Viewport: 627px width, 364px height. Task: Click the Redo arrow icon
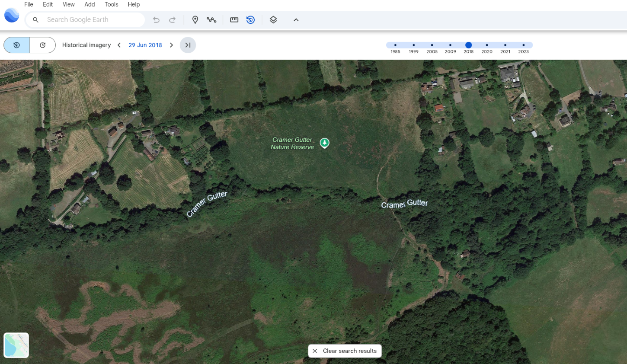(172, 20)
